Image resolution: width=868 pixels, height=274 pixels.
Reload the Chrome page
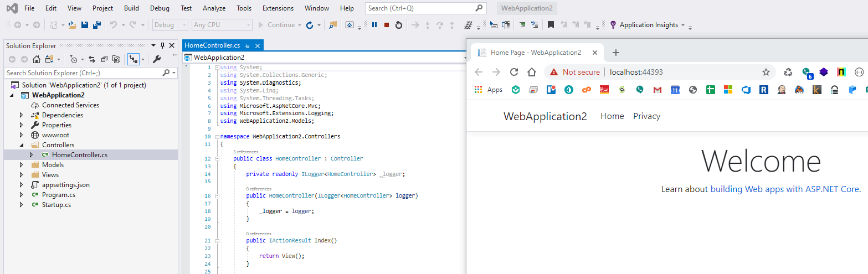[x=513, y=72]
